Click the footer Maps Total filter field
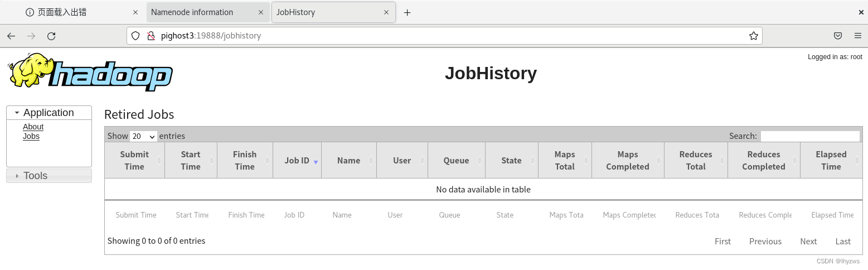The height and width of the screenshot is (270, 868). [x=566, y=215]
